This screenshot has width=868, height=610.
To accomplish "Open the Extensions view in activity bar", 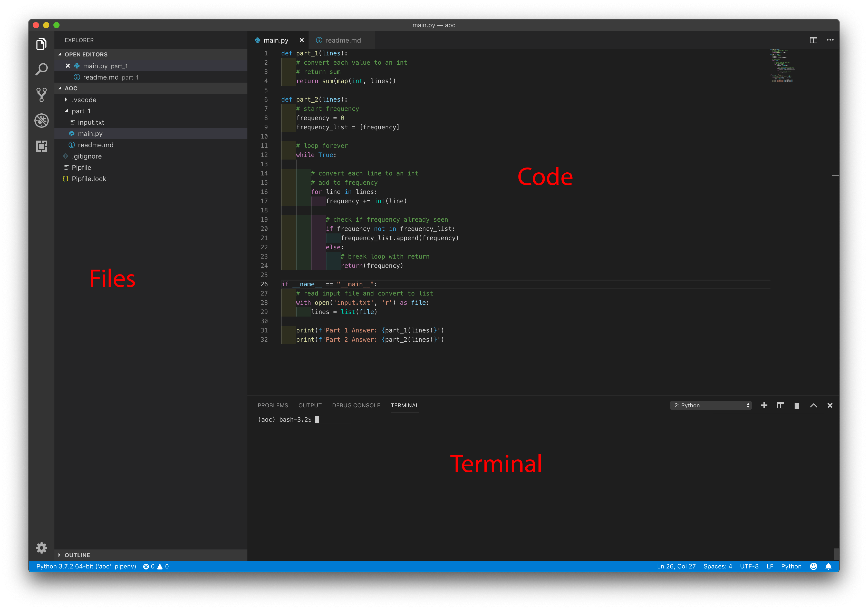I will coord(42,146).
